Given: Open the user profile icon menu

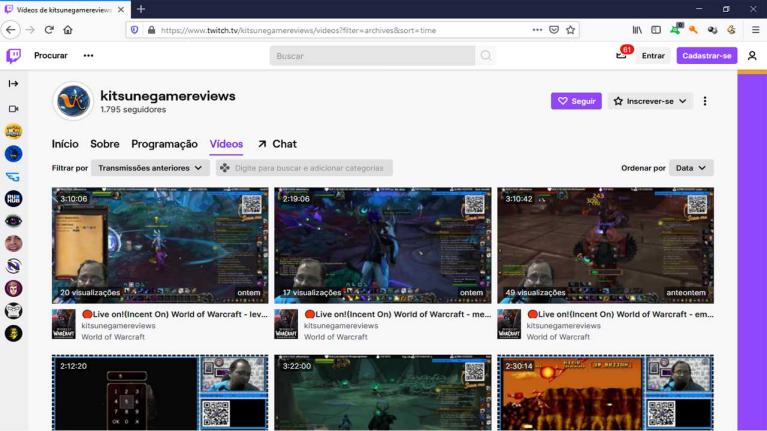Looking at the screenshot, I should pyautogui.click(x=752, y=56).
